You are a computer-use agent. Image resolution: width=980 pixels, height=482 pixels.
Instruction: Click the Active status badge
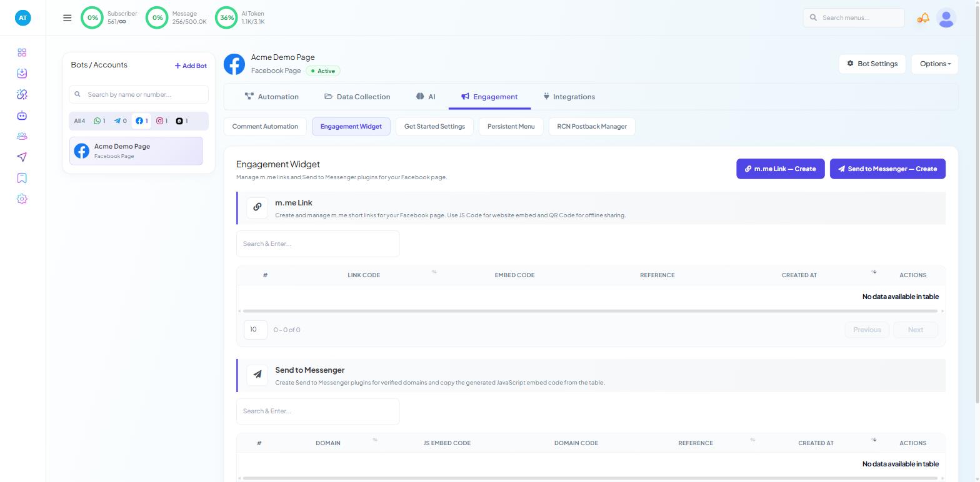(x=323, y=71)
